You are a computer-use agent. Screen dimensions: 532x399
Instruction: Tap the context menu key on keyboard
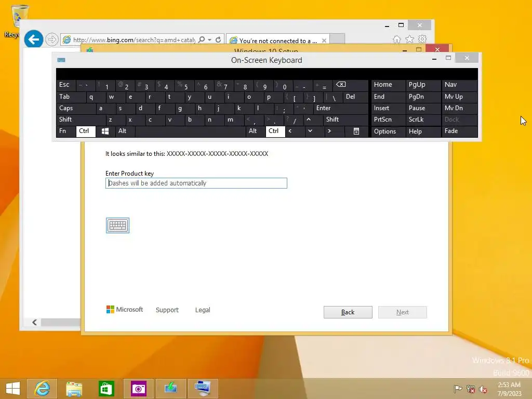356,131
